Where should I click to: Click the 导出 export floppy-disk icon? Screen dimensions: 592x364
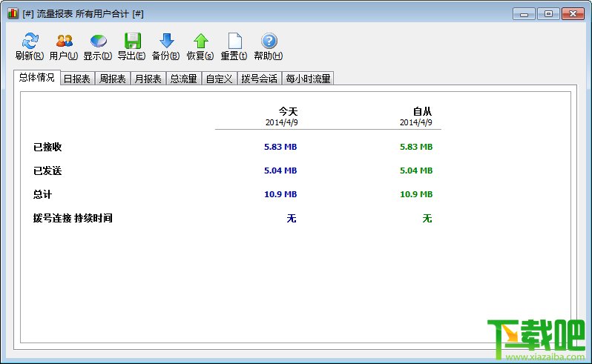(x=132, y=41)
